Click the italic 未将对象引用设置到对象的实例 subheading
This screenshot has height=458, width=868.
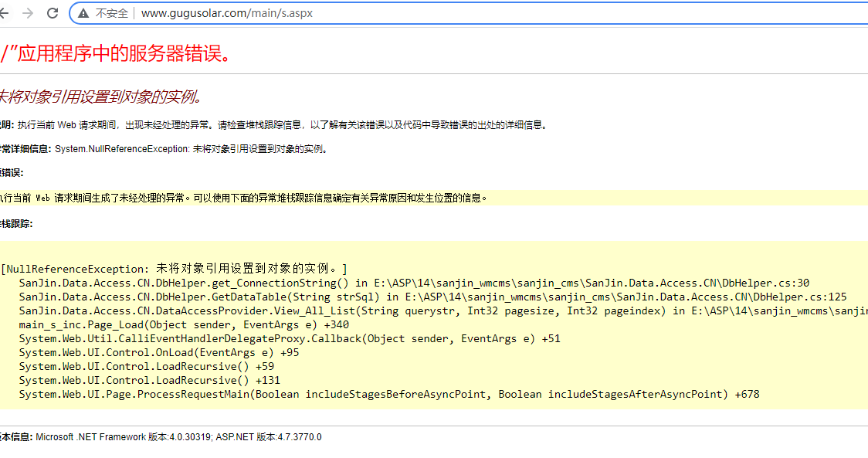(x=100, y=97)
